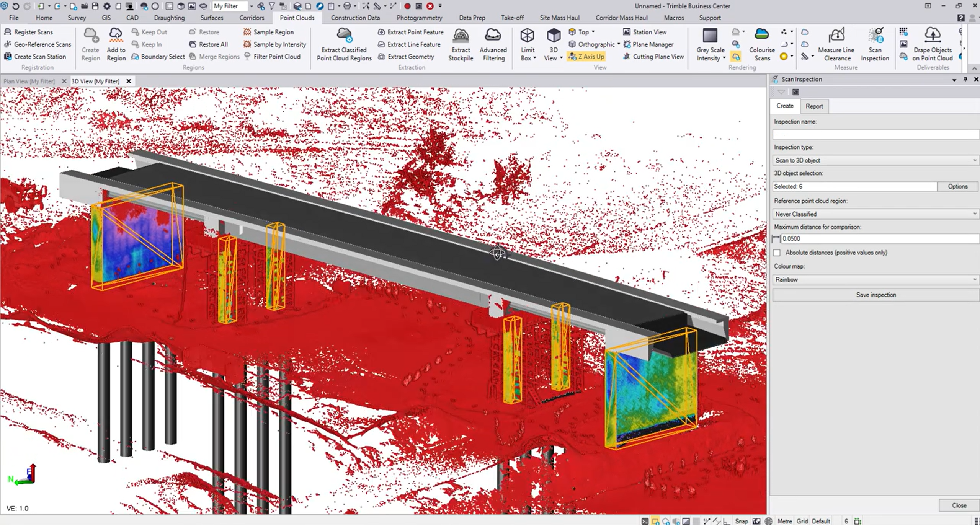This screenshot has height=525, width=980.
Task: Toggle the Z Axis Up option
Action: pyautogui.click(x=586, y=57)
